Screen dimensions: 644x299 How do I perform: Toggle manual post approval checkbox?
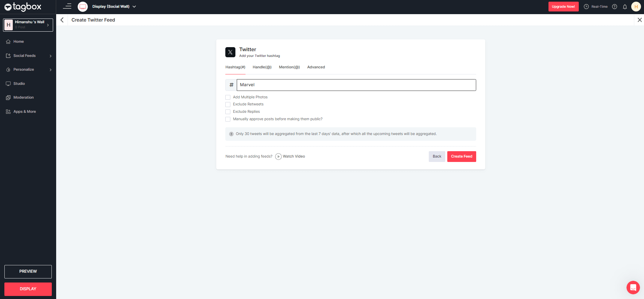click(228, 119)
